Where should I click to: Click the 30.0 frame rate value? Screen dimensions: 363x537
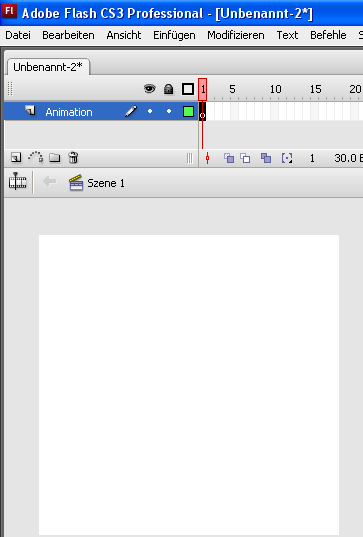345,158
